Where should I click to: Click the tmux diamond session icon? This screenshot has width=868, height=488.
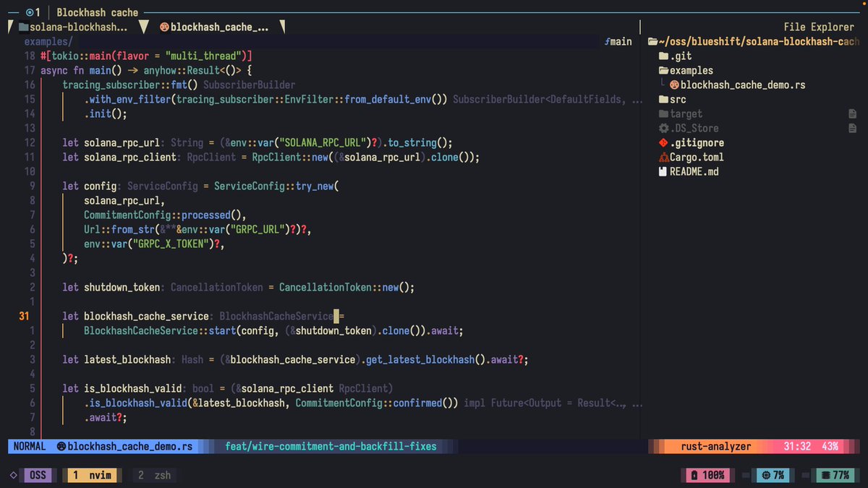pos(12,476)
